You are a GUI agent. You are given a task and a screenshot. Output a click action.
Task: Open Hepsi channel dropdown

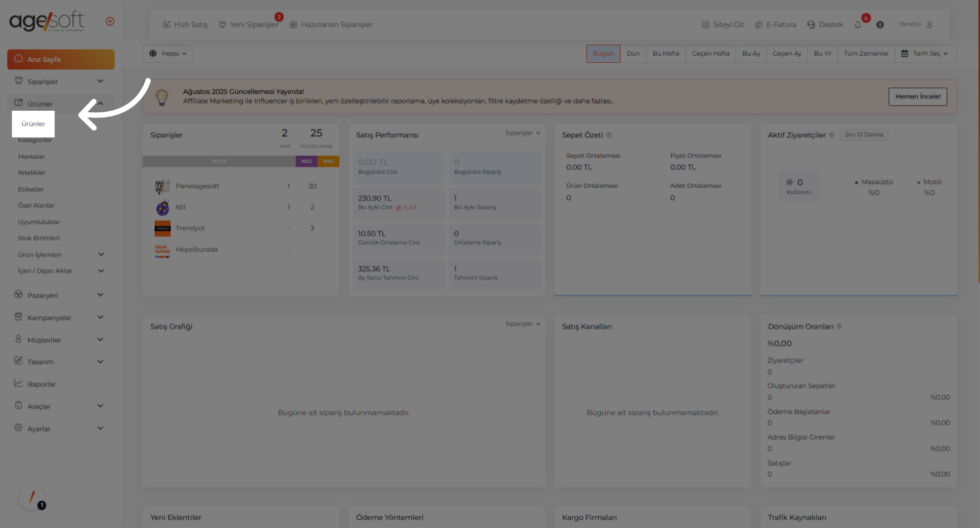click(x=167, y=54)
